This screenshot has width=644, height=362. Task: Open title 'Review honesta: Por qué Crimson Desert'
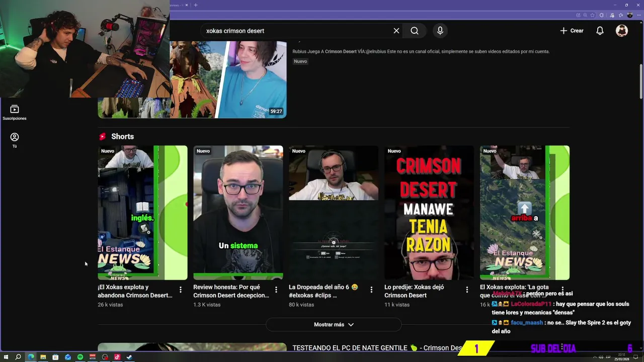(231, 291)
